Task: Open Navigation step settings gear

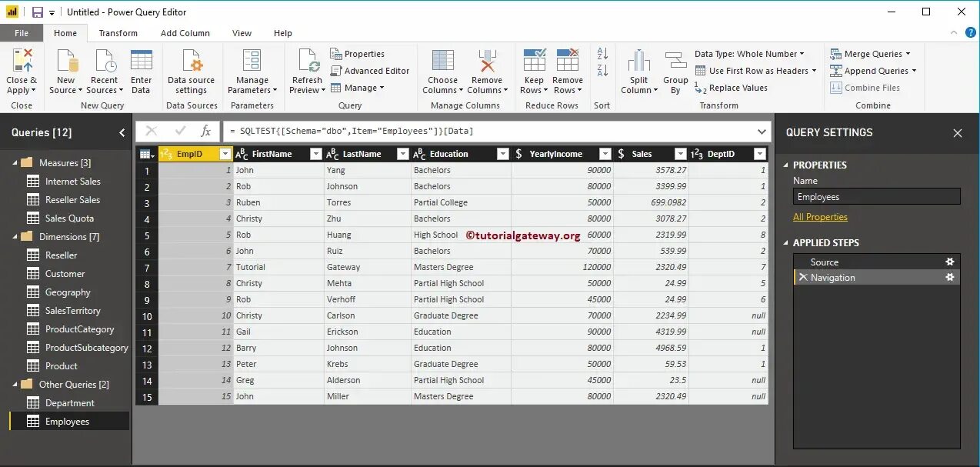Action: click(950, 277)
